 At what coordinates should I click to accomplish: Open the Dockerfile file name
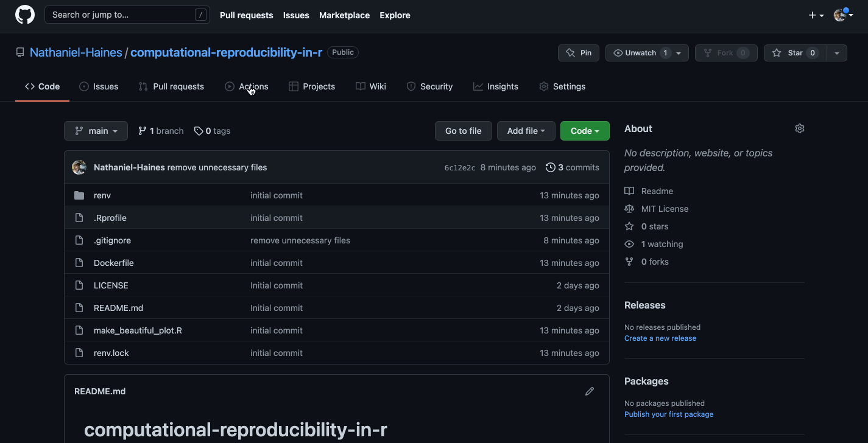(114, 263)
